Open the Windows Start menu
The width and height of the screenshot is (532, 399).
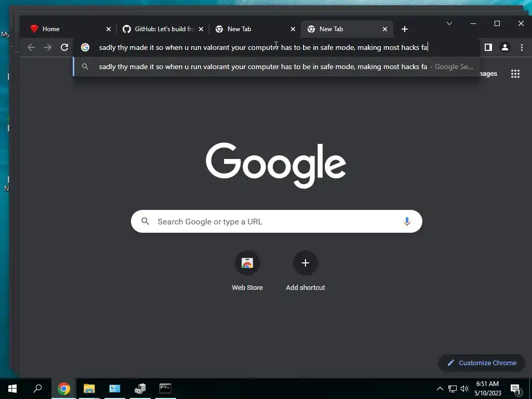pyautogui.click(x=12, y=389)
